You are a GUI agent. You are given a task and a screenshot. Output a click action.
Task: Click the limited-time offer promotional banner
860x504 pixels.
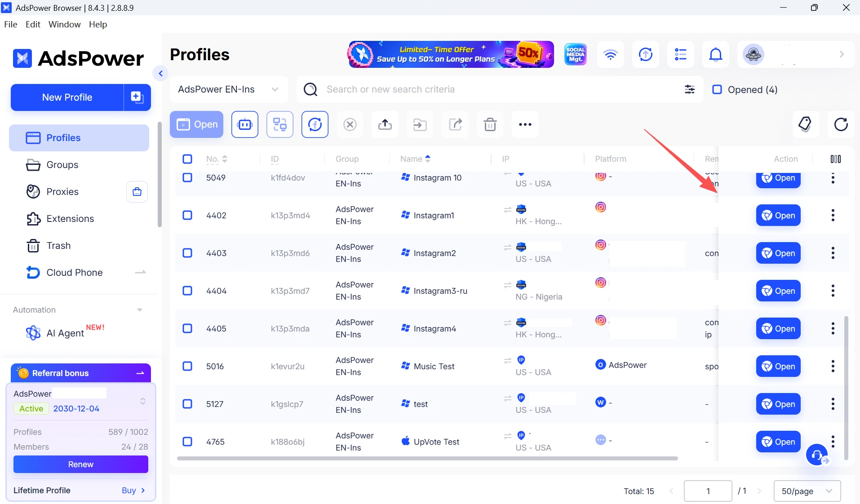click(x=451, y=54)
